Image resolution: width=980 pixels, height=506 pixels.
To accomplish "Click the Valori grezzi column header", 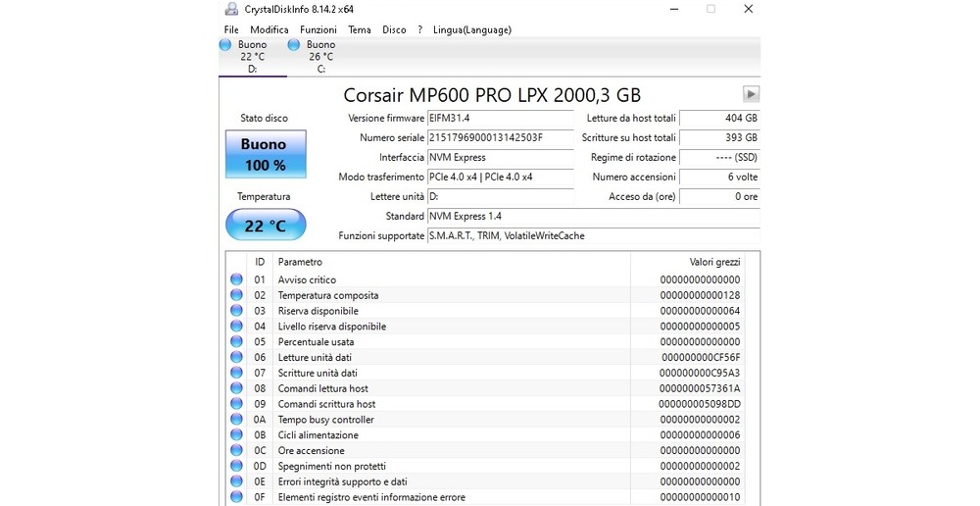I will [x=688, y=262].
